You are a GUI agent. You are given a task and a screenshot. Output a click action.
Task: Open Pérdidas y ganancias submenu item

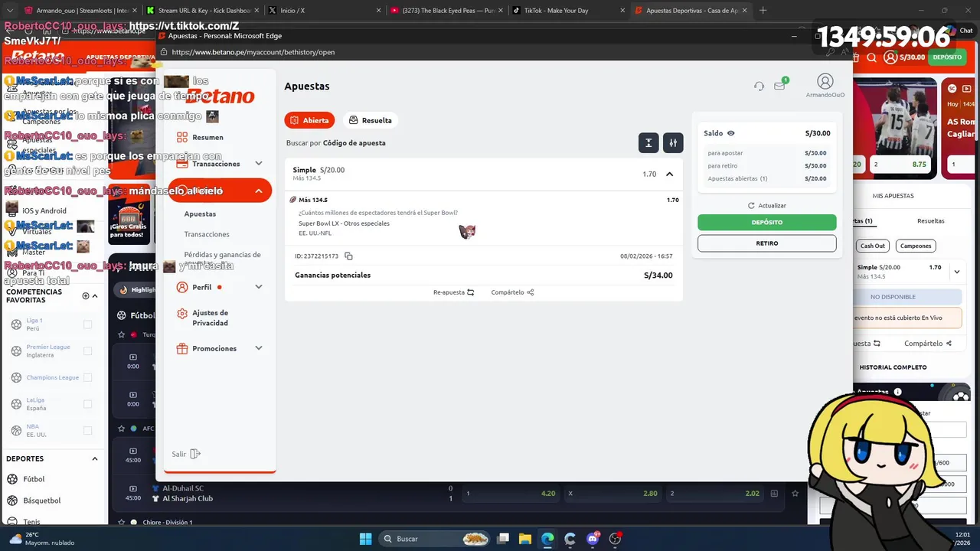(222, 258)
